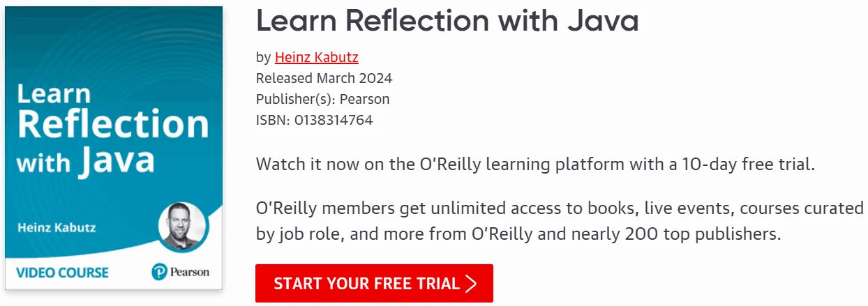This screenshot has width=868, height=306.
Task: Click the large Reflection word on cover
Action: point(113,124)
